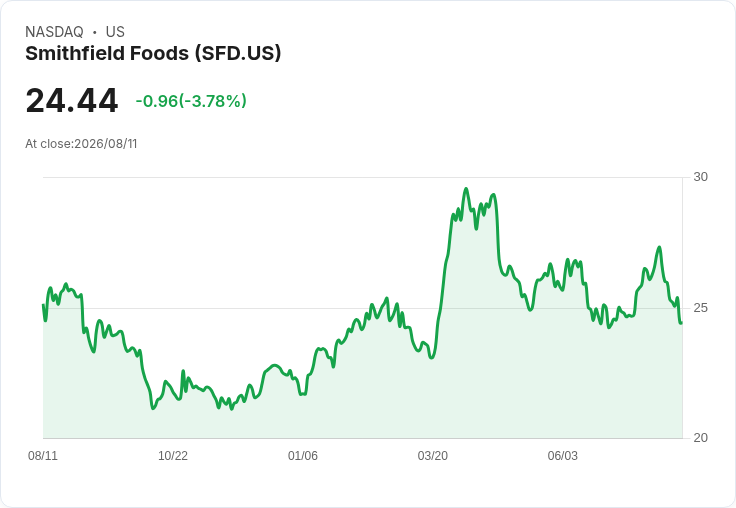Viewport: 736px width, 508px height.
Task: Select the current price 24.44
Action: pos(72,101)
